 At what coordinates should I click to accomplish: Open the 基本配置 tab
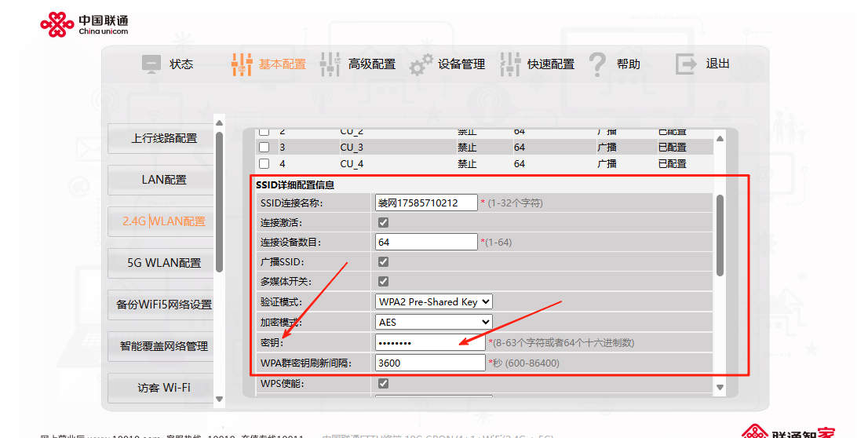(x=283, y=64)
